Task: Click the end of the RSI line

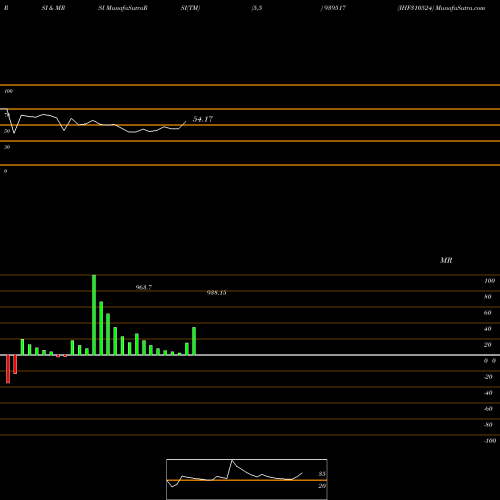Action: pos(186,122)
